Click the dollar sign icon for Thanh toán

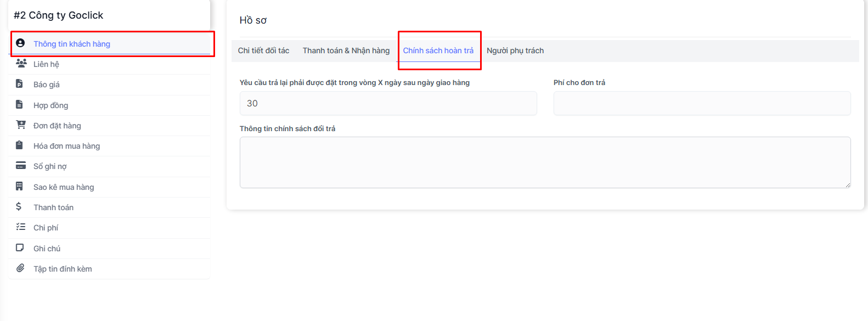click(x=19, y=207)
